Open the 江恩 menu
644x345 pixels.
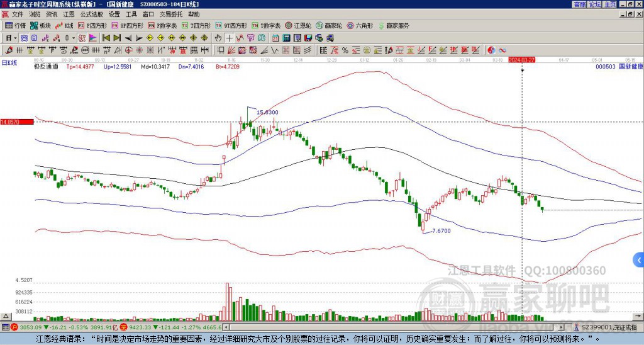(69, 14)
